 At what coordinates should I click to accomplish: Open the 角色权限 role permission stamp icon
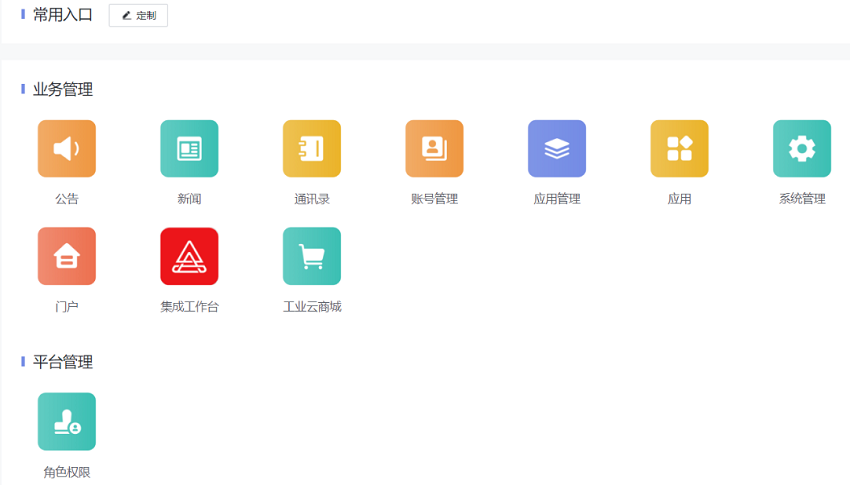67,421
